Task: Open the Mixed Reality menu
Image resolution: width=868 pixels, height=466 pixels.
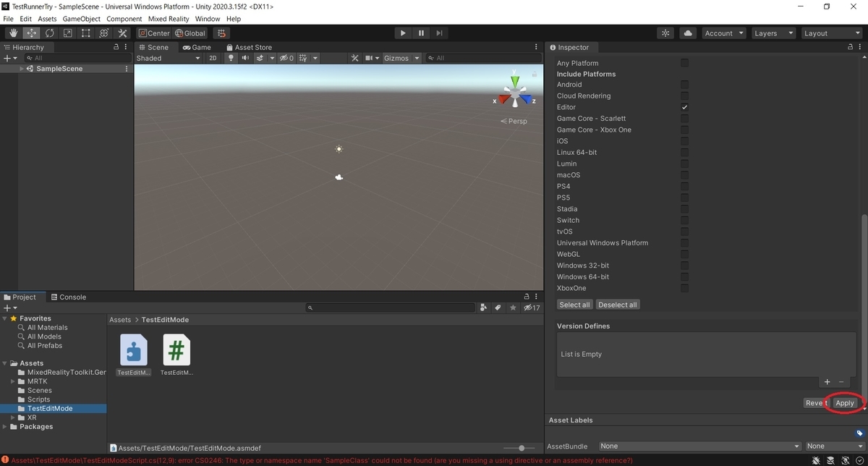Action: click(x=169, y=19)
